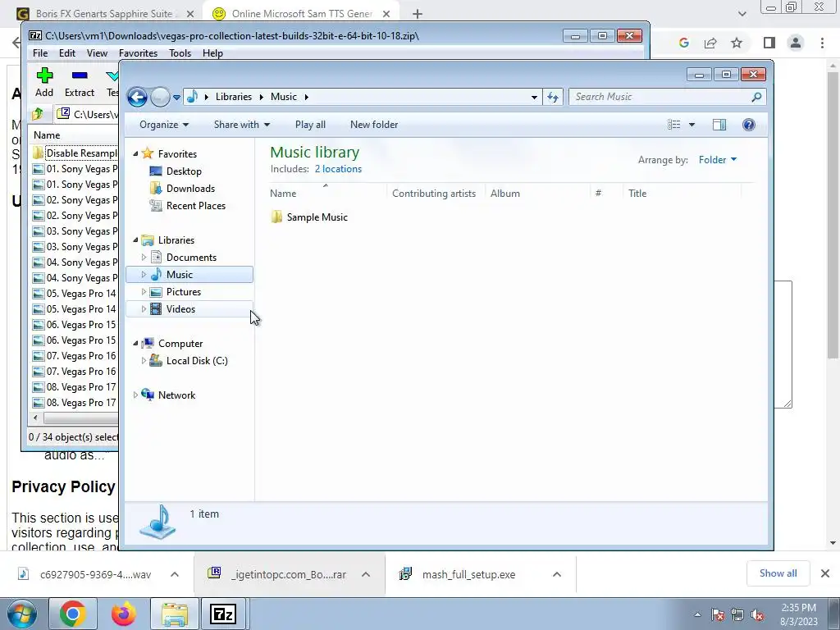The width and height of the screenshot is (840, 630).
Task: Open the Arrange by Folder dropdown
Action: (718, 160)
